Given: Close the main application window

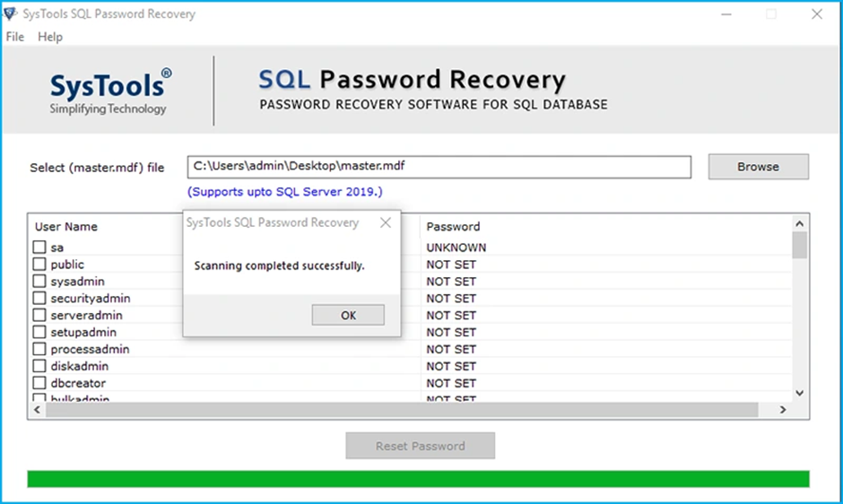Looking at the screenshot, I should [x=816, y=14].
